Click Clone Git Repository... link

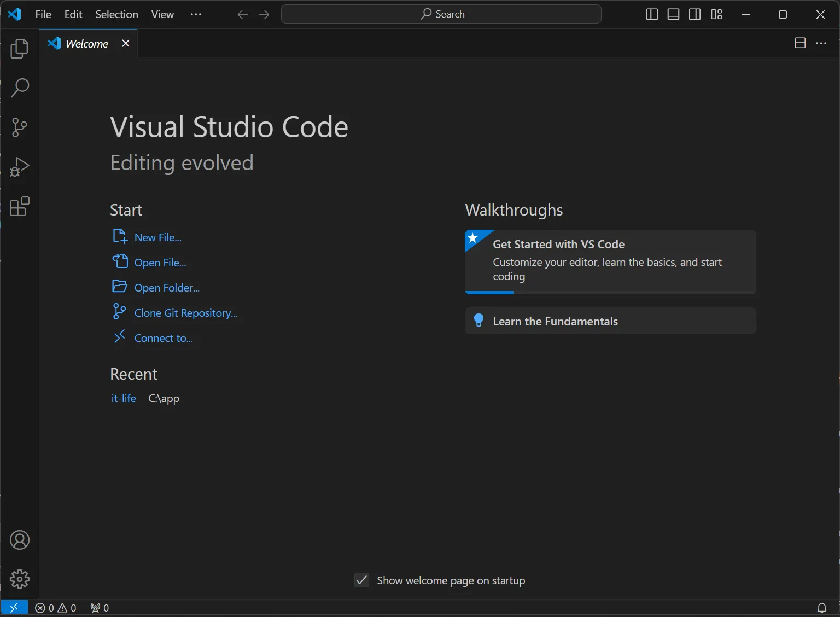[186, 313]
